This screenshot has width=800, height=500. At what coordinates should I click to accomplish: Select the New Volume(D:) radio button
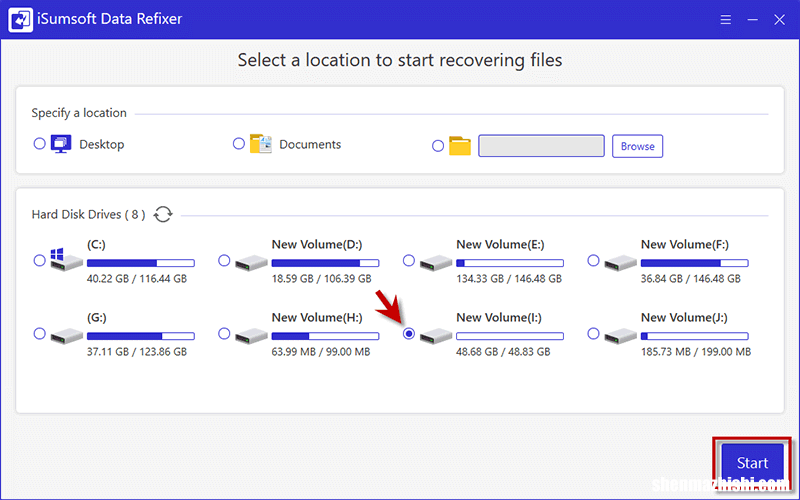pos(224,261)
